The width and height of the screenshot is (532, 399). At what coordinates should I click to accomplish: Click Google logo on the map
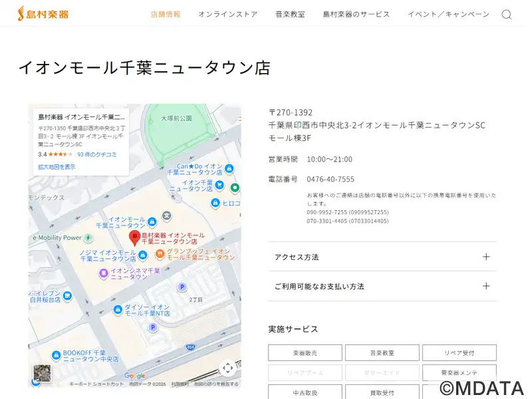click(x=135, y=376)
